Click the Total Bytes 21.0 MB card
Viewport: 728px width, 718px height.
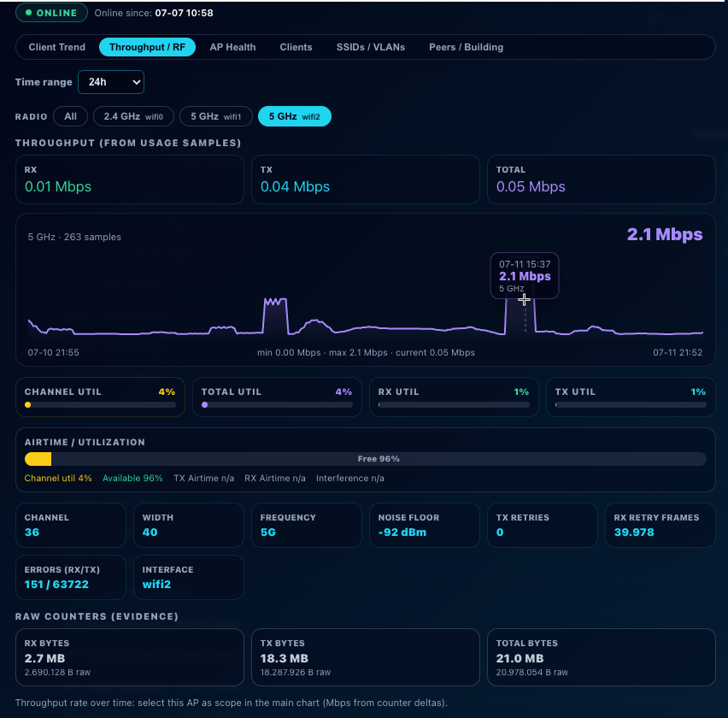click(602, 657)
